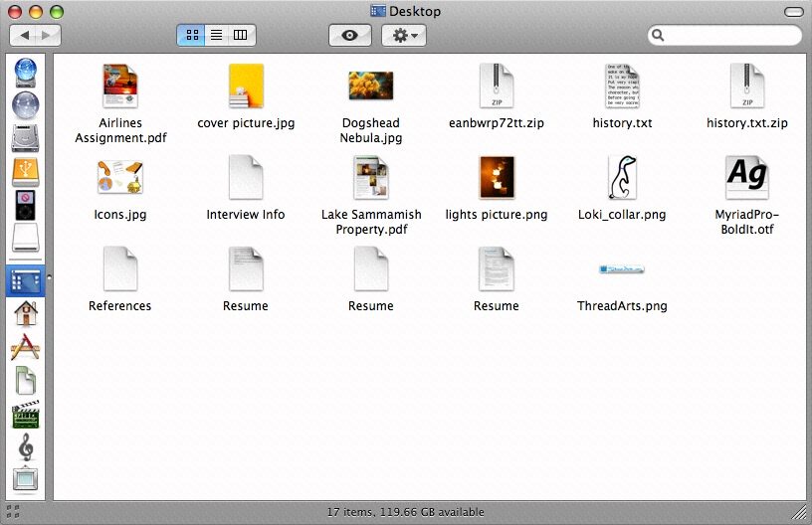
Task: Click the sidebar divider handle dot
Action: [49, 276]
